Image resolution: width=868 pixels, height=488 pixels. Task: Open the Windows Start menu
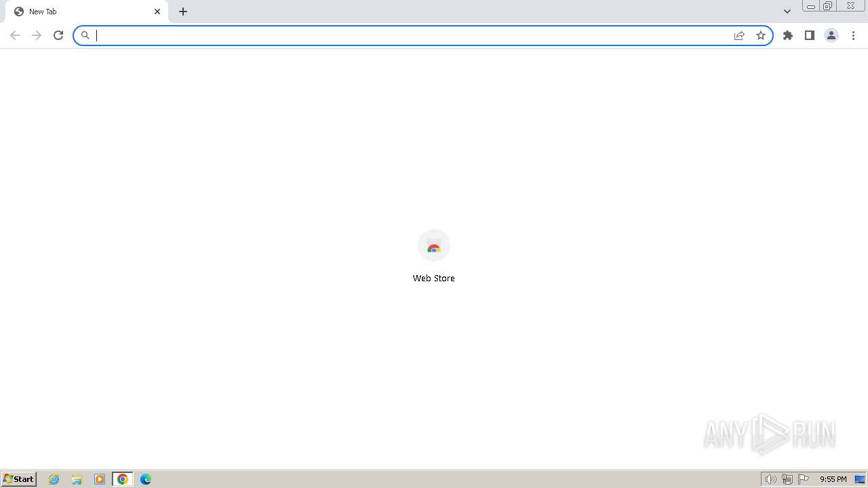point(19,479)
